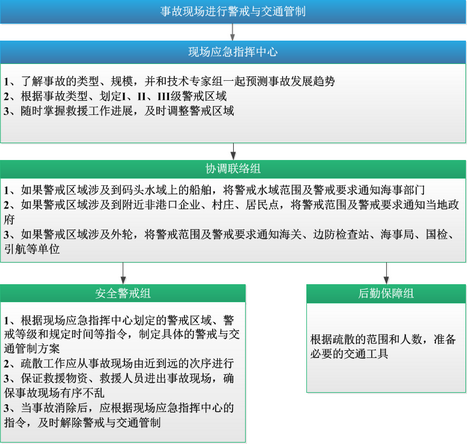This screenshot has height=444, width=467.
Task: Click the text 引航等单位
Action: pyautogui.click(x=32, y=249)
